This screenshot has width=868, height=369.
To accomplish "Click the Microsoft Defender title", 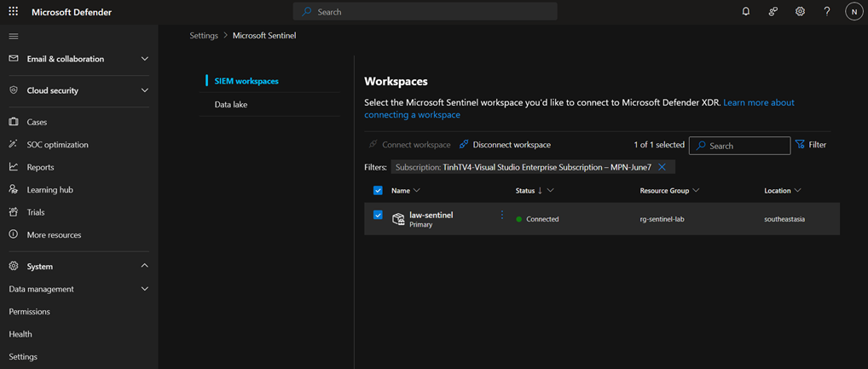I will (x=72, y=12).
